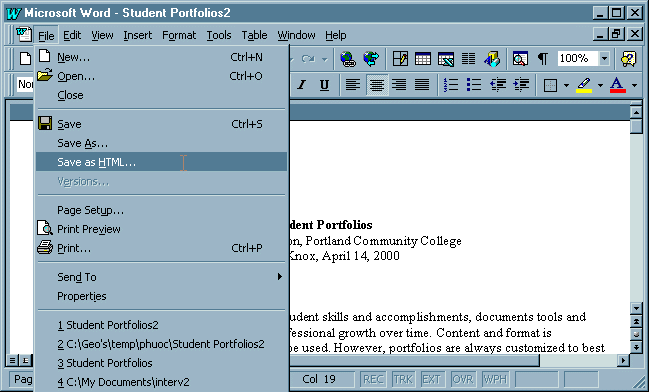
Task: Choose Print Preview menu entry
Action: [x=161, y=229]
